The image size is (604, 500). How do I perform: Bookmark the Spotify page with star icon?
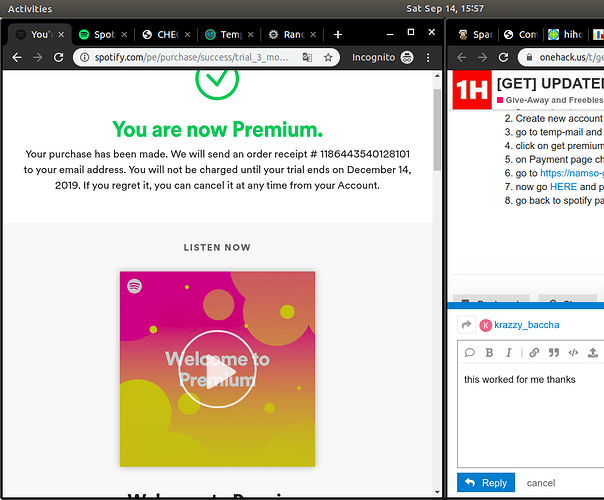tap(328, 58)
